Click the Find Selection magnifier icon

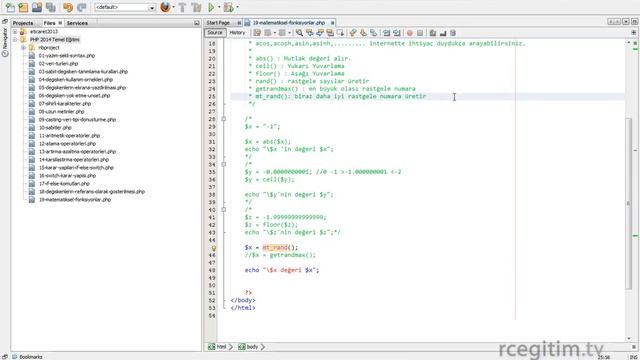pyautogui.click(x=299, y=33)
